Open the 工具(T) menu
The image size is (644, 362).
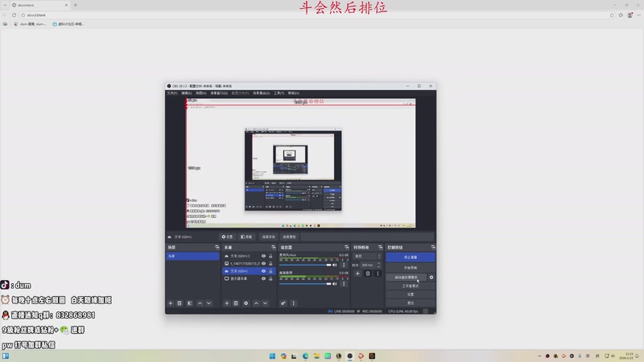[x=279, y=93]
